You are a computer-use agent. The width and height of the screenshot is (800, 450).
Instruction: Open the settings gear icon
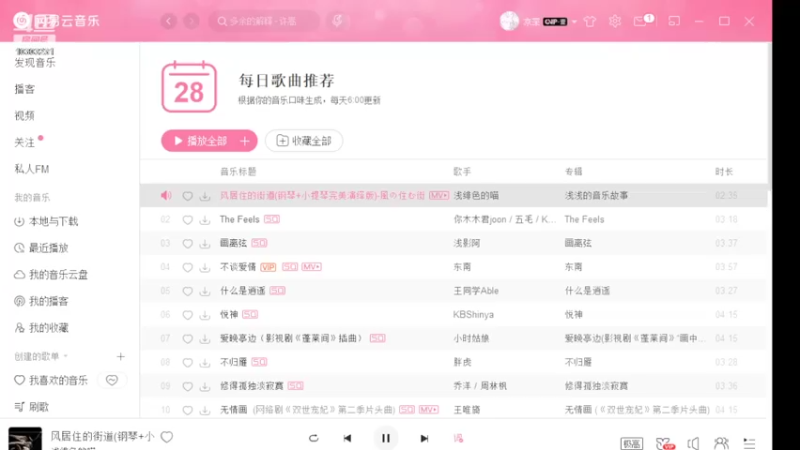[x=615, y=21]
